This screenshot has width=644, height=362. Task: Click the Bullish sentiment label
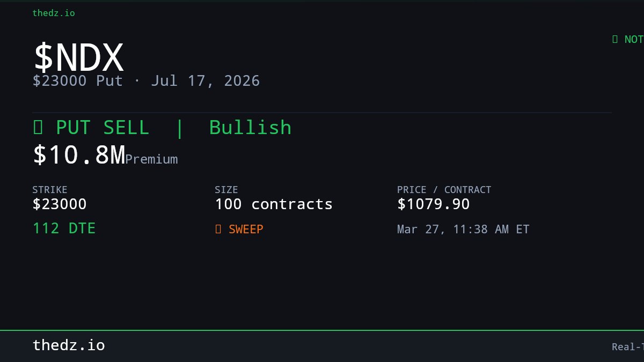click(250, 128)
